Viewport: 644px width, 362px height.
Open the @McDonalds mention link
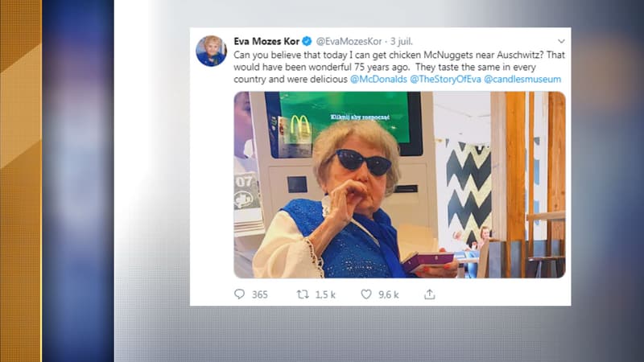click(378, 80)
